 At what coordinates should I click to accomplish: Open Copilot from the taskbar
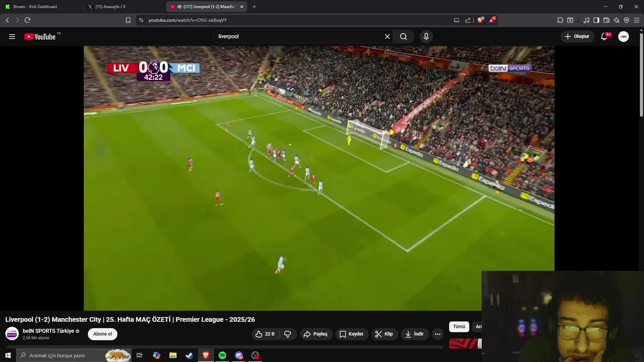156,355
